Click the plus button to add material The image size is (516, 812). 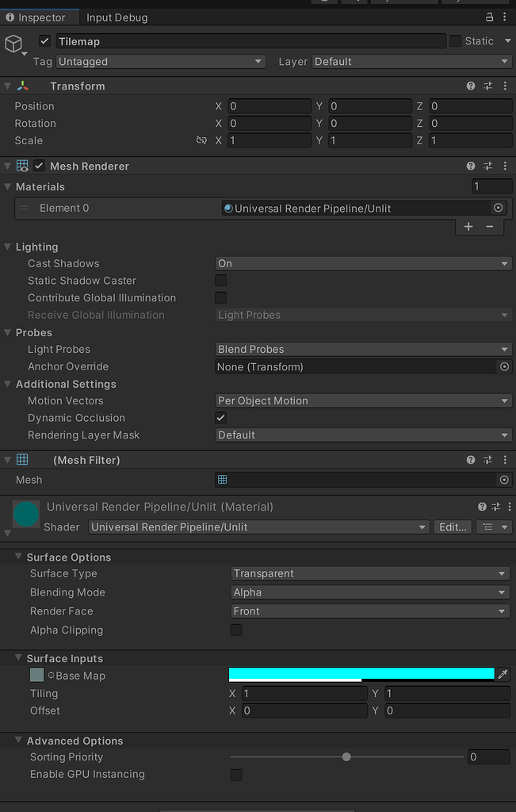tap(468, 227)
